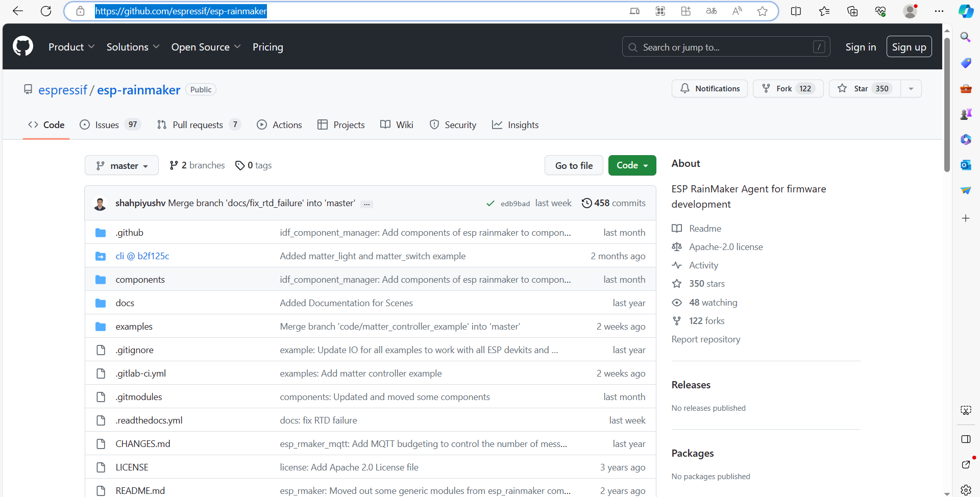Add sidebar app with plus icon
The width and height of the screenshot is (980, 497).
click(966, 218)
